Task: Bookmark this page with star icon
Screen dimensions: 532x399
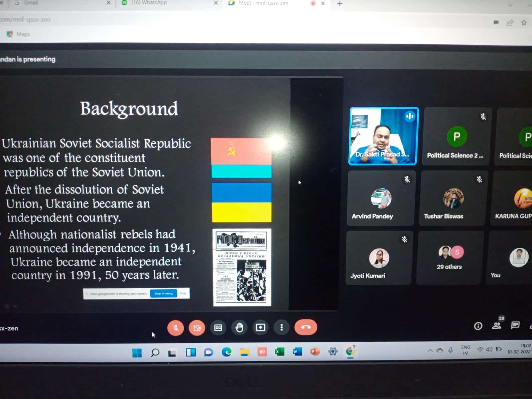Action: [x=524, y=23]
